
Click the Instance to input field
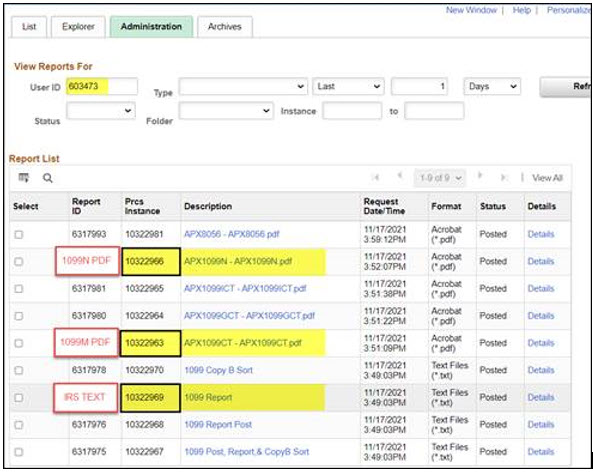click(x=434, y=111)
